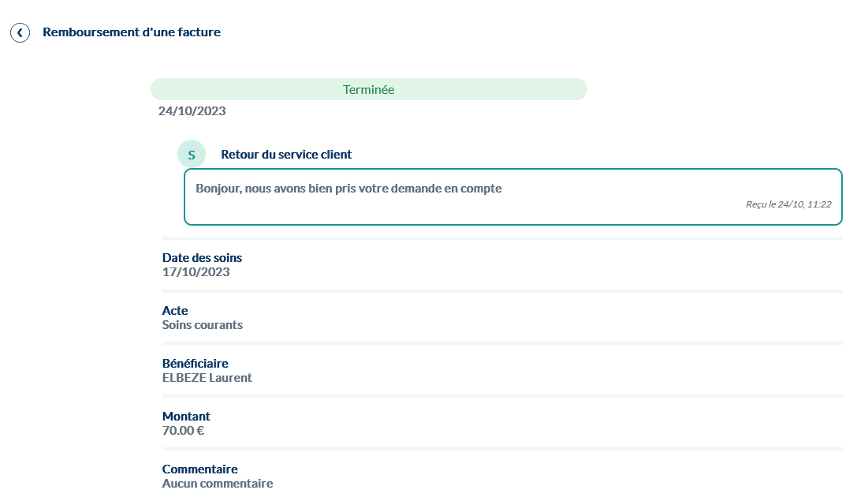Click the word Terminée in the status badge
This screenshot has height=501, width=868.
[368, 90]
